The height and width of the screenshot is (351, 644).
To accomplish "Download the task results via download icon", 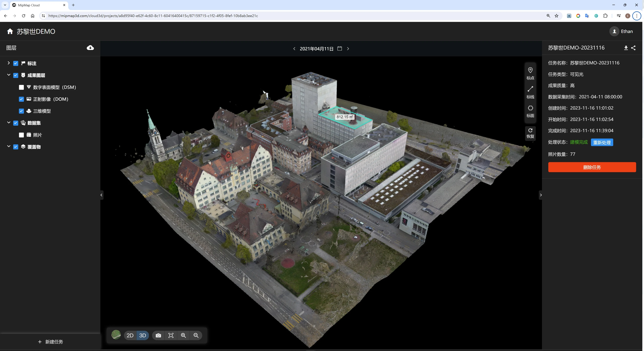I will tap(626, 48).
